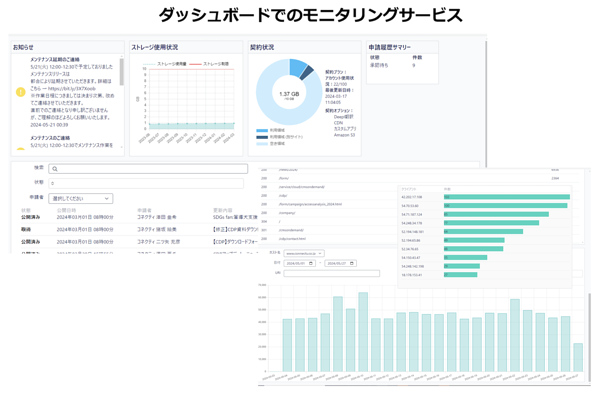Focus the 検索 search input field
Viewport: 600px width, 394px height.
coord(148,169)
